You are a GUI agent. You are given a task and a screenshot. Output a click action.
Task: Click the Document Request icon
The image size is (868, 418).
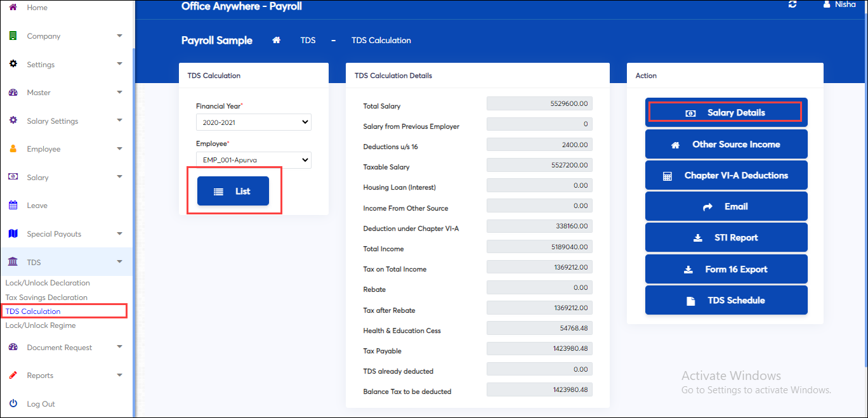click(x=13, y=347)
